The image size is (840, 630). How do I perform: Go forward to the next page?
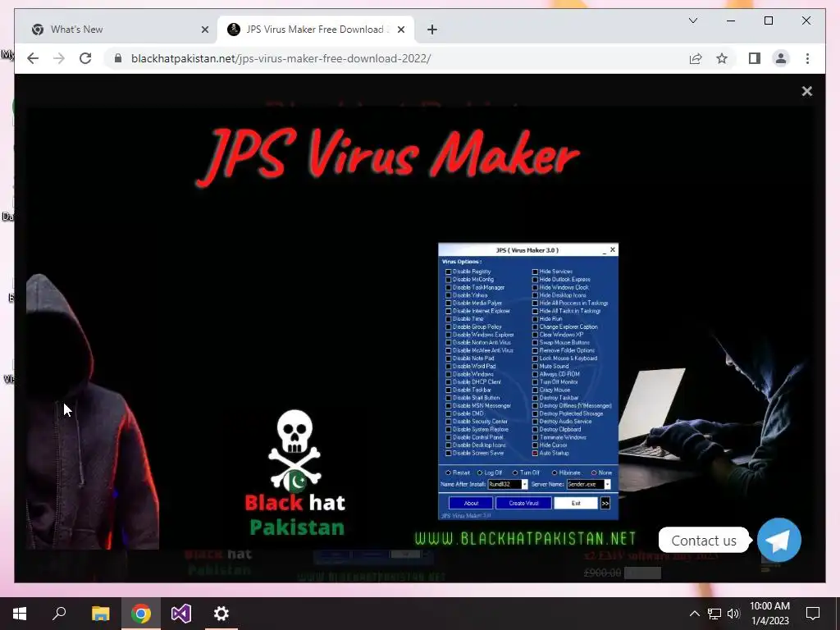(59, 58)
